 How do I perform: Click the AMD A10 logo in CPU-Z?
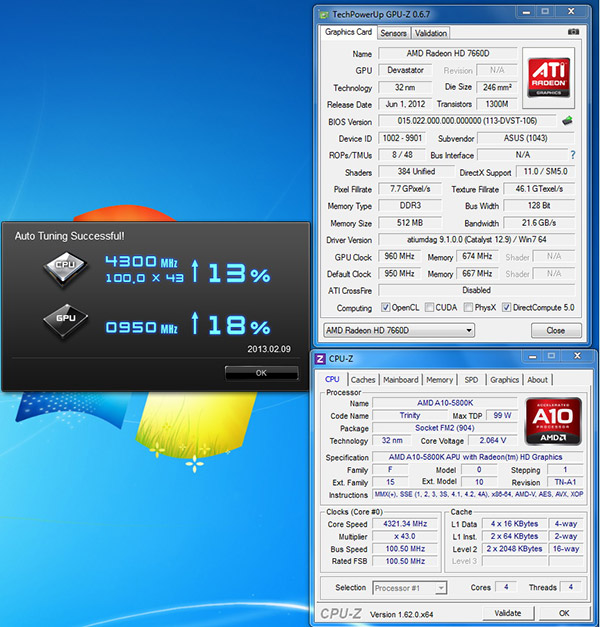(553, 421)
